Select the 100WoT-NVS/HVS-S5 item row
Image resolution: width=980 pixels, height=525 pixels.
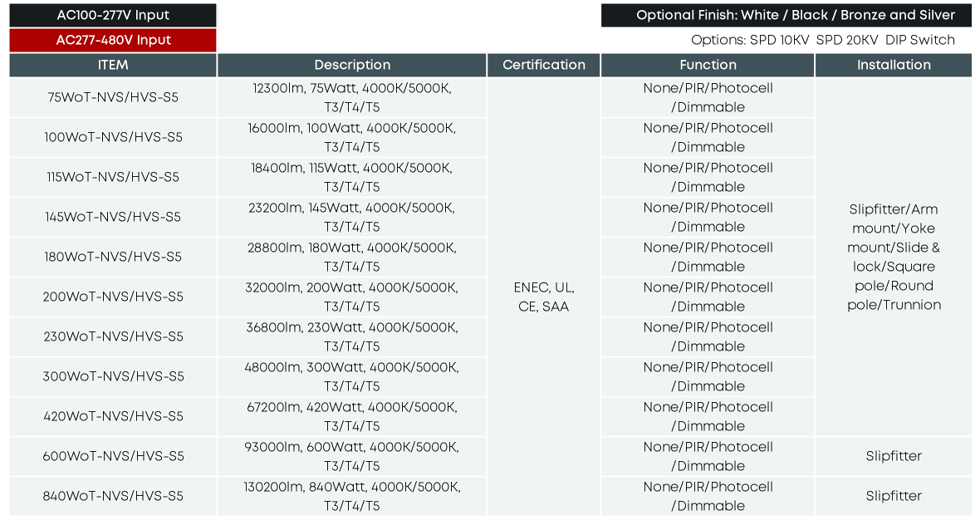pyautogui.click(x=113, y=137)
